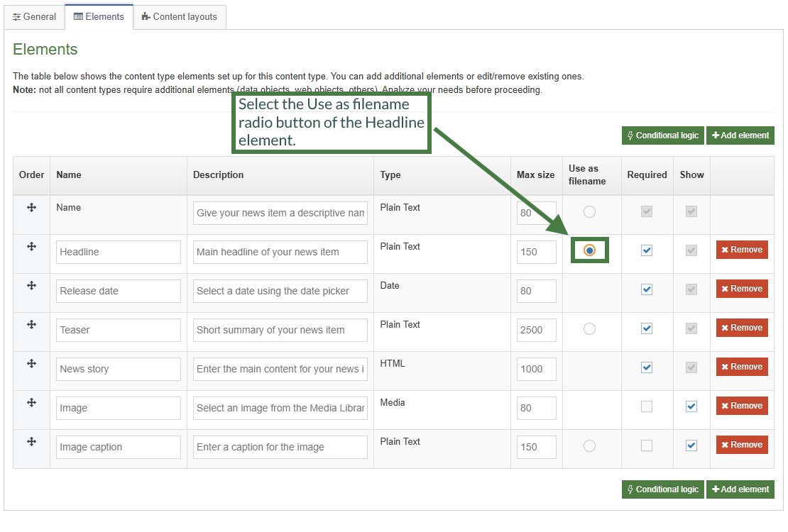Select Use as filename for the Teaser element
This screenshot has height=532, width=788.
(x=589, y=328)
